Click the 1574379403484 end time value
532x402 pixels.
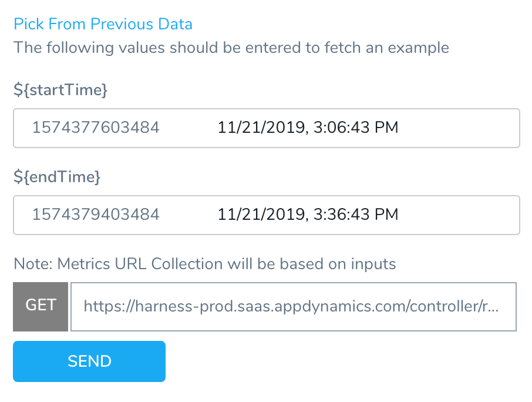(96, 215)
